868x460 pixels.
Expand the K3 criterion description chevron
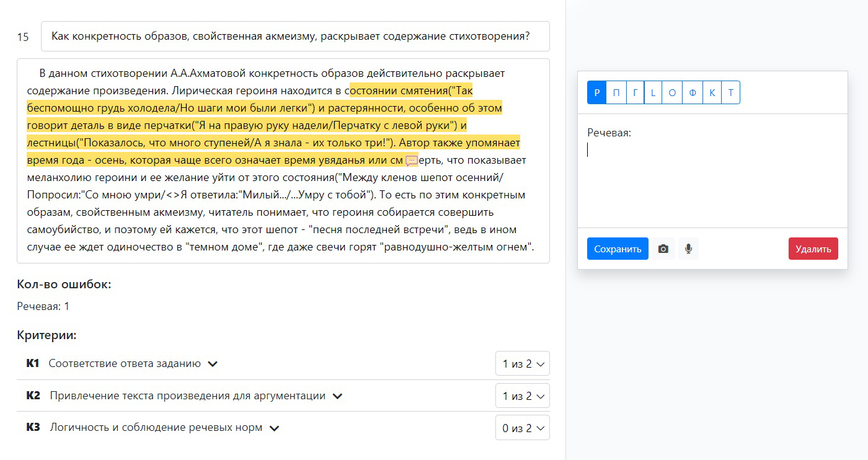[274, 428]
